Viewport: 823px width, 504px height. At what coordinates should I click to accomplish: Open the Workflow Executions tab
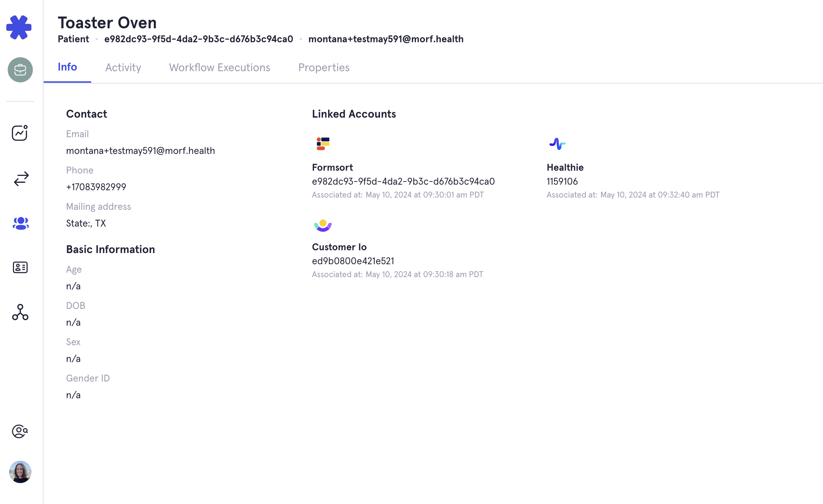click(219, 67)
